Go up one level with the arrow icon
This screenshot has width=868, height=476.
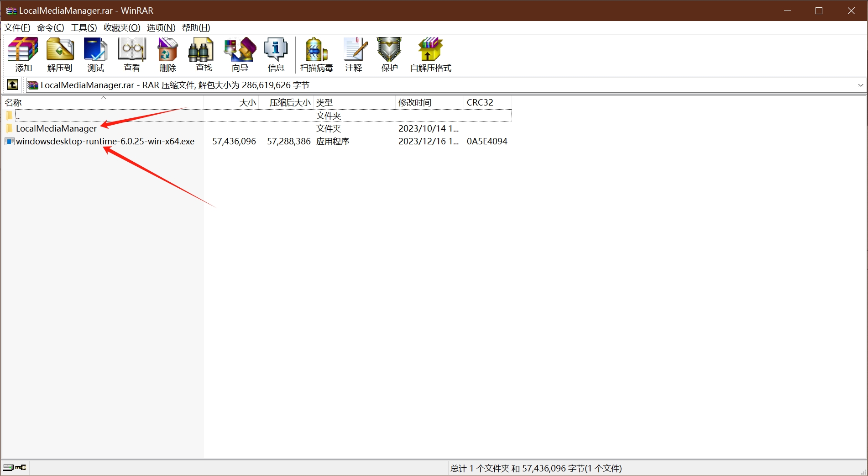(x=13, y=85)
